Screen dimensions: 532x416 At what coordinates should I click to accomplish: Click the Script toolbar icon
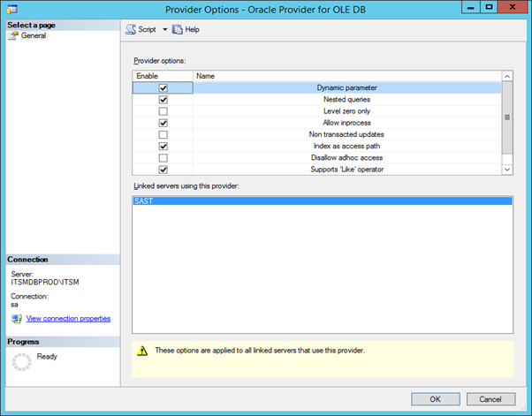[131, 29]
